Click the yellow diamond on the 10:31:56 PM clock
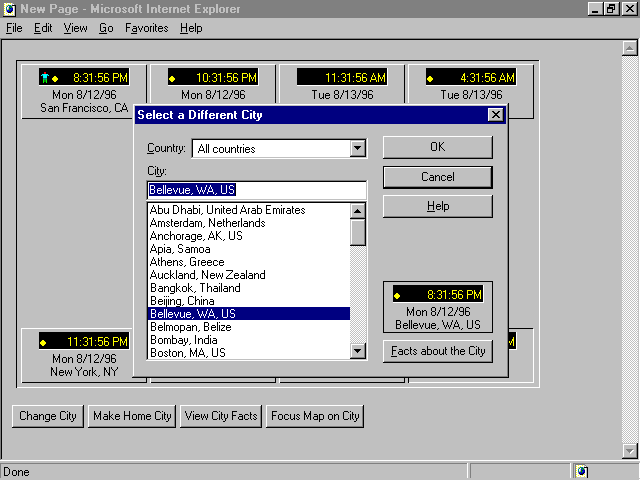 (x=173, y=78)
